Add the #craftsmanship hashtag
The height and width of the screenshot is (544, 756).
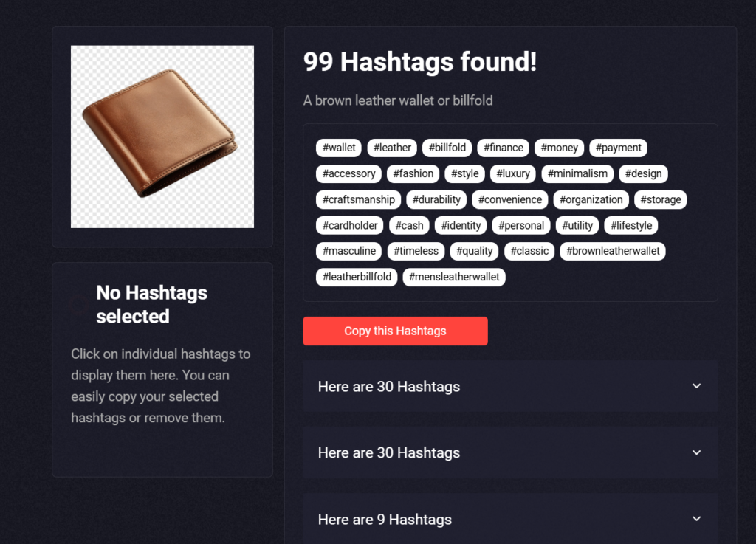coord(358,200)
